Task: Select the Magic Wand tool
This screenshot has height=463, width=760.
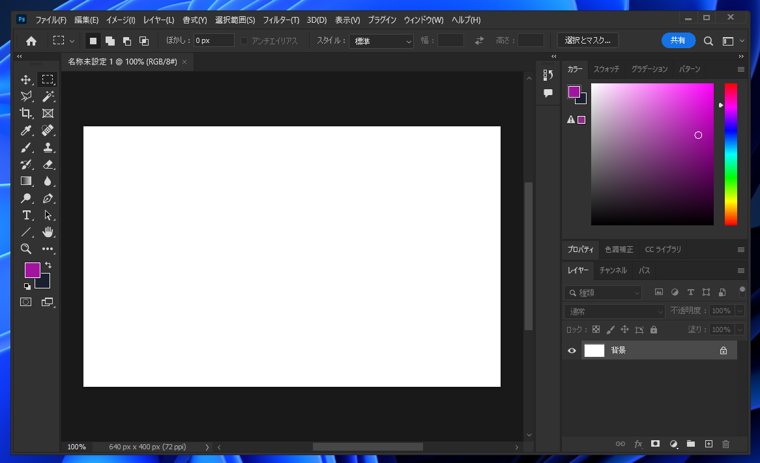Action: click(x=48, y=96)
